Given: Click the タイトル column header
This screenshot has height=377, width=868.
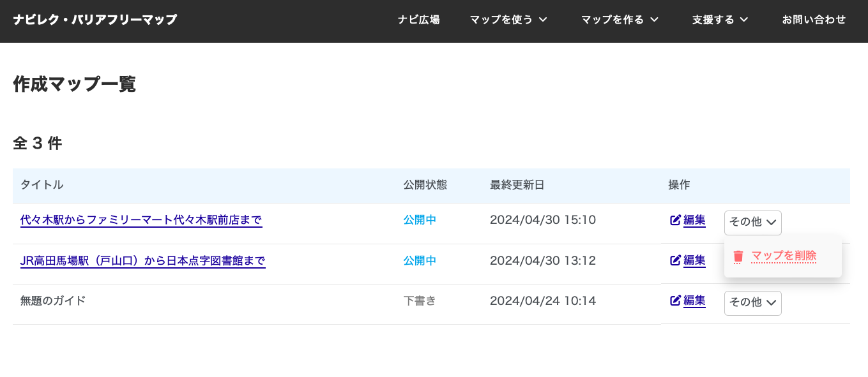Looking at the screenshot, I should 42,185.
